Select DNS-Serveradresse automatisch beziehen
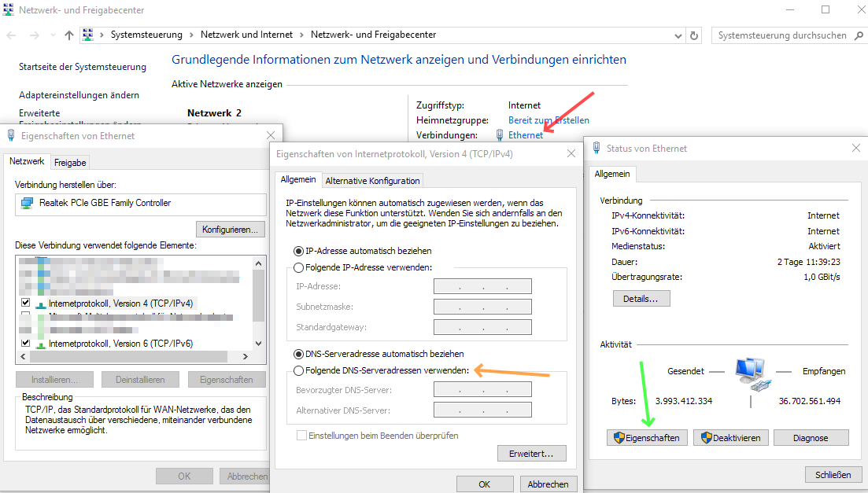 [299, 354]
